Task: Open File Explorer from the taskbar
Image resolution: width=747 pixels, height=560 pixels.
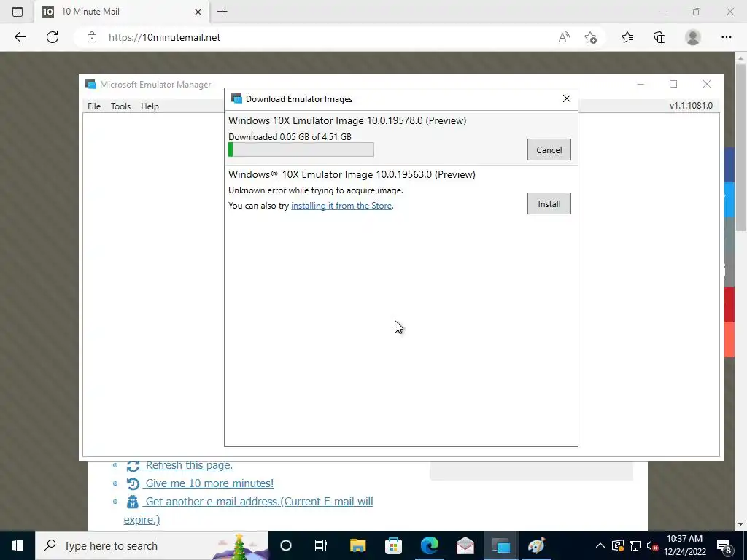Action: (357, 545)
